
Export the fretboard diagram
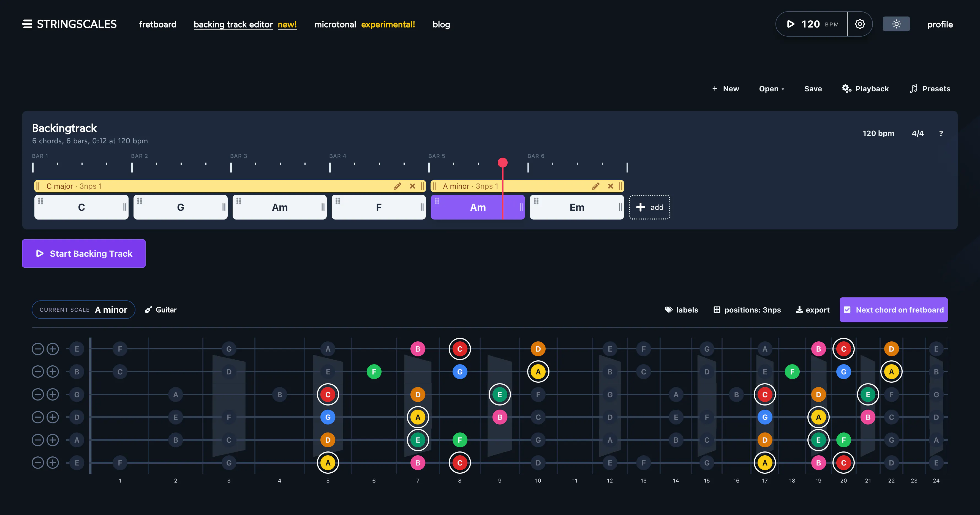(813, 310)
